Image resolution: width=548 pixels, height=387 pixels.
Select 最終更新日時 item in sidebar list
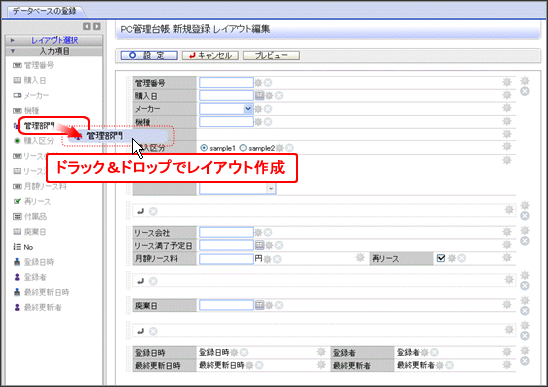41,292
